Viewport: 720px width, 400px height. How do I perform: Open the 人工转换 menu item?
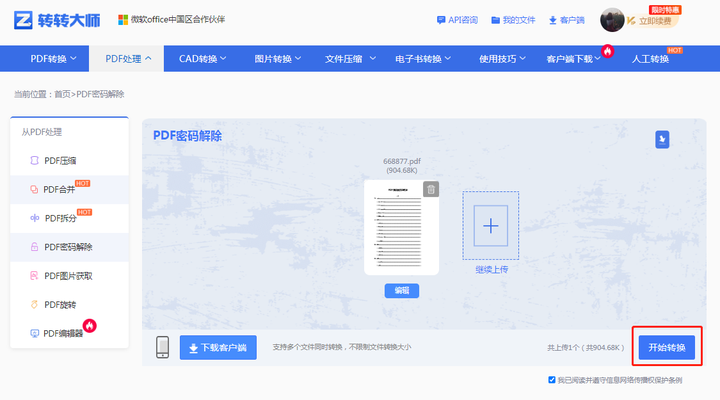[650, 59]
